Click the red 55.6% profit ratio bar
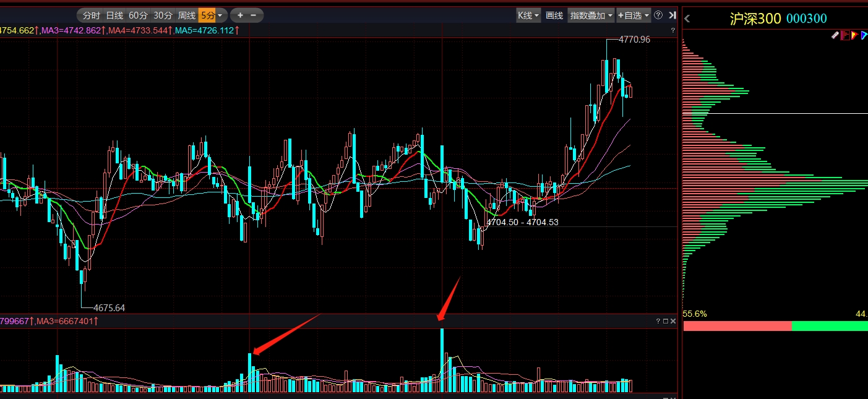This screenshot has width=868, height=399. pyautogui.click(x=737, y=326)
